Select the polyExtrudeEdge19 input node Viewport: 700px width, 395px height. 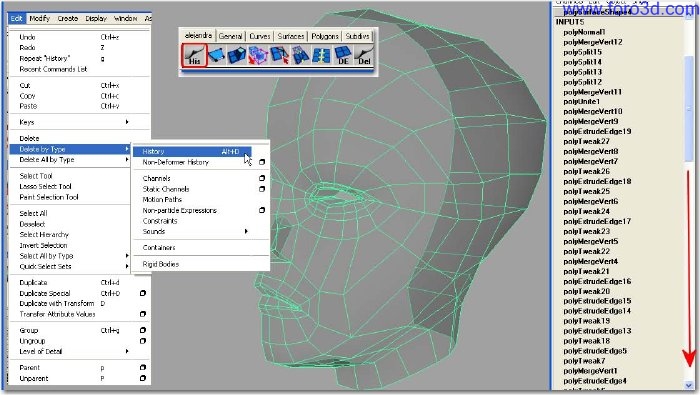coord(597,131)
